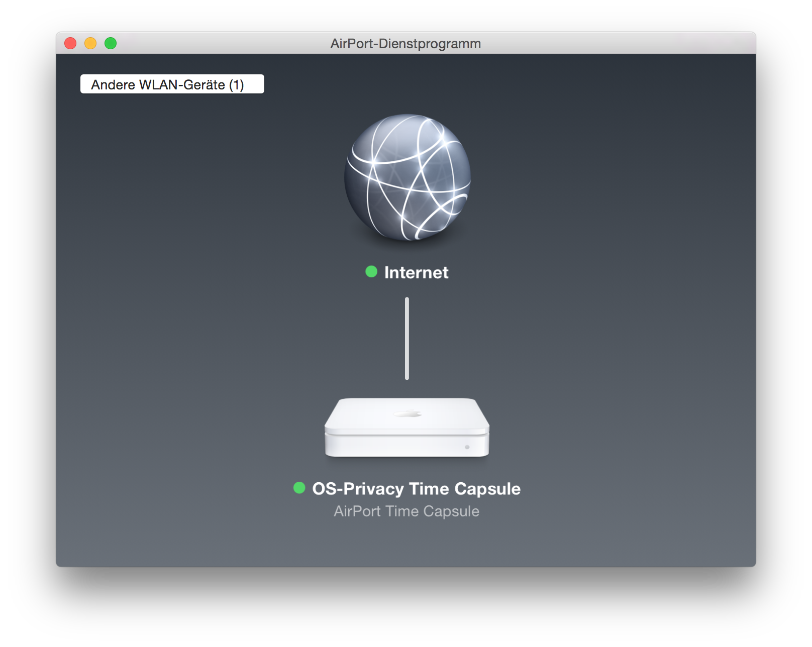Click the AirPort Time Capsule subtitle

click(407, 511)
